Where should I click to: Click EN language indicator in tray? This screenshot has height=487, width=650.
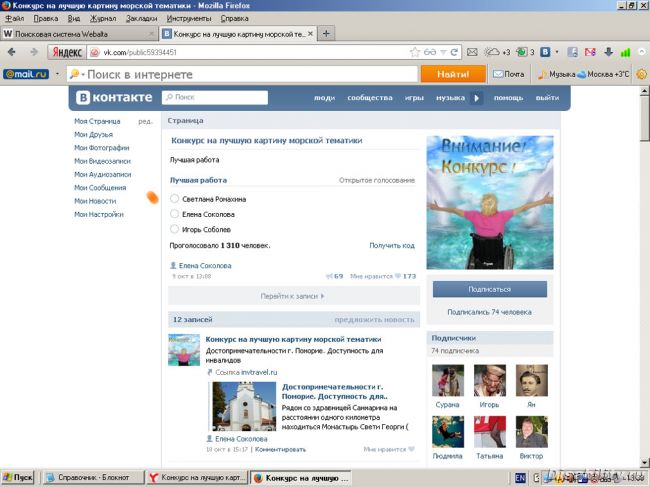(x=520, y=478)
